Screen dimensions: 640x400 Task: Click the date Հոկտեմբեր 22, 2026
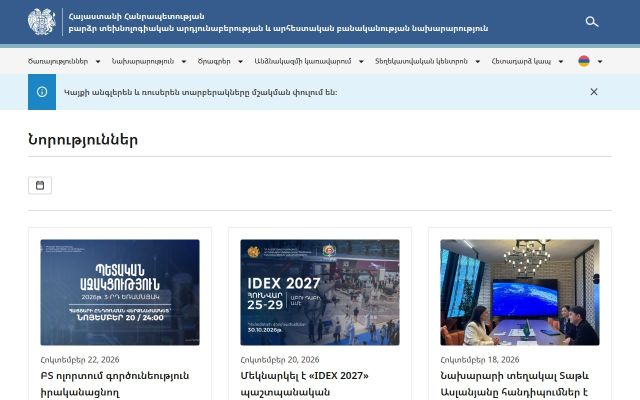pos(80,360)
